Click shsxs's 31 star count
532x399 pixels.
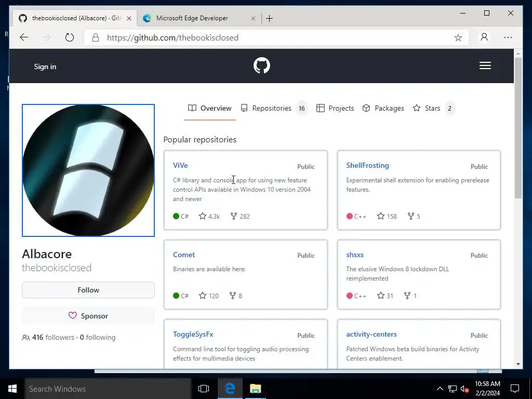[x=385, y=296]
